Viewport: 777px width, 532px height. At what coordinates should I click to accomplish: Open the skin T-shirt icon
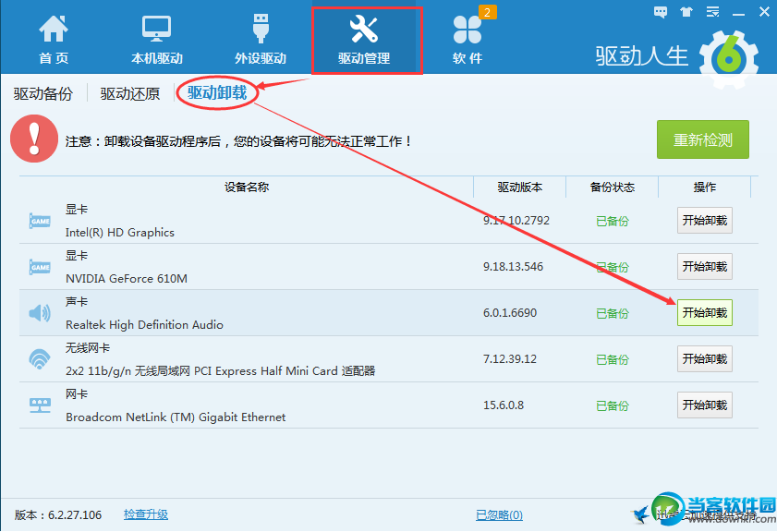686,12
